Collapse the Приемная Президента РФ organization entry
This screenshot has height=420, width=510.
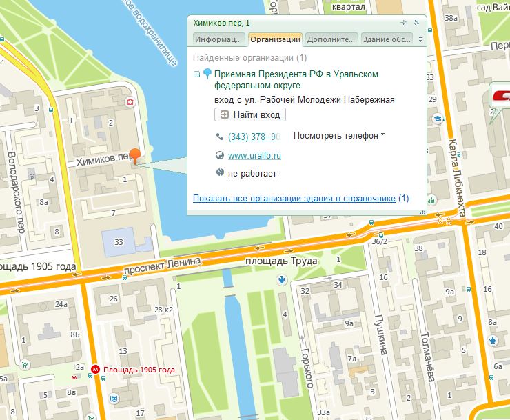(197, 74)
